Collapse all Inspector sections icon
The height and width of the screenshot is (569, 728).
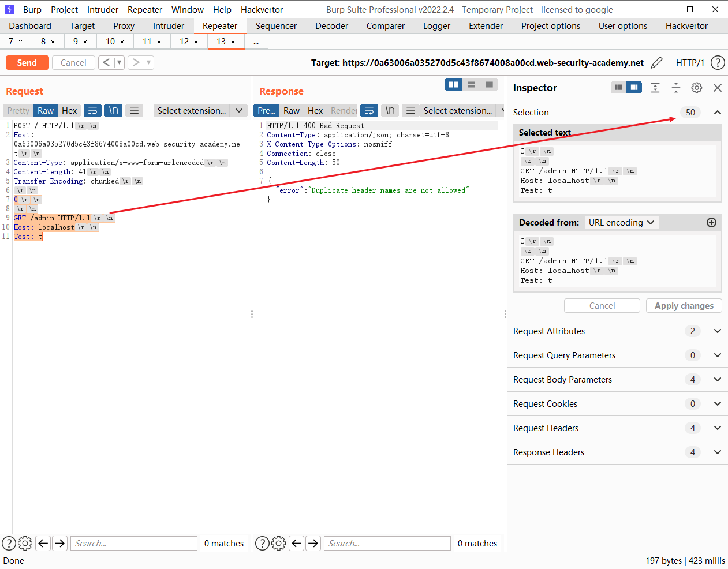[x=676, y=88]
